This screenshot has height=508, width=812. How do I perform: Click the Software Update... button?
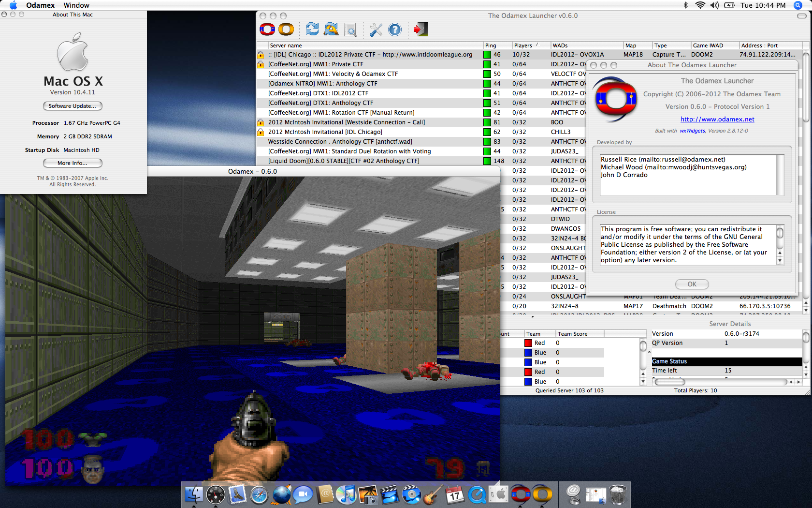[72, 106]
